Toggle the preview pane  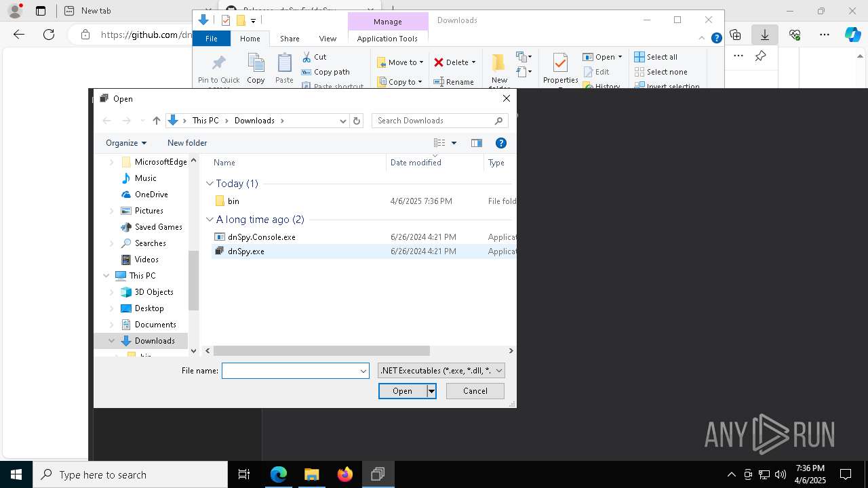pos(477,143)
